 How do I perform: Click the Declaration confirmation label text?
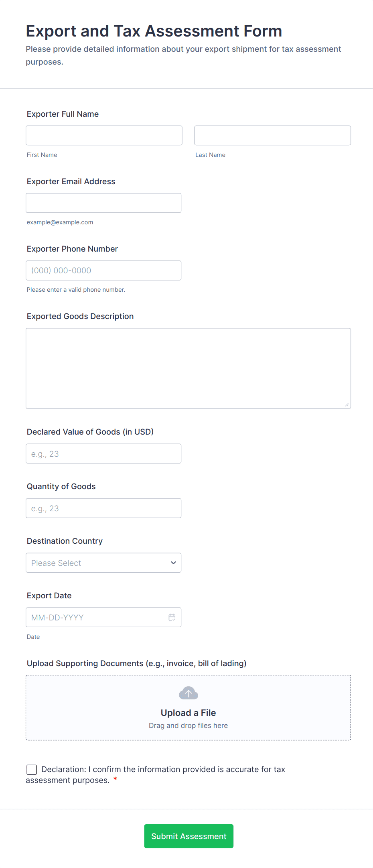coord(163,769)
